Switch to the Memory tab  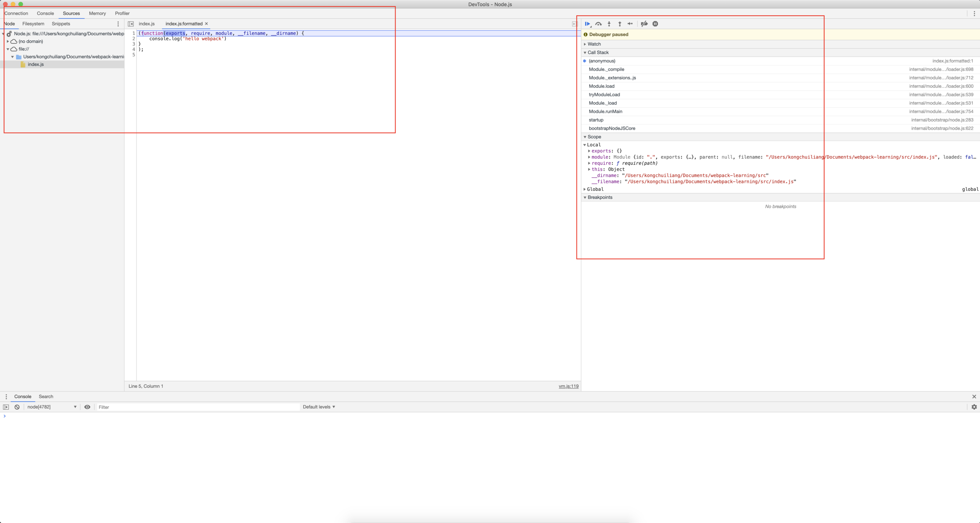coord(97,13)
